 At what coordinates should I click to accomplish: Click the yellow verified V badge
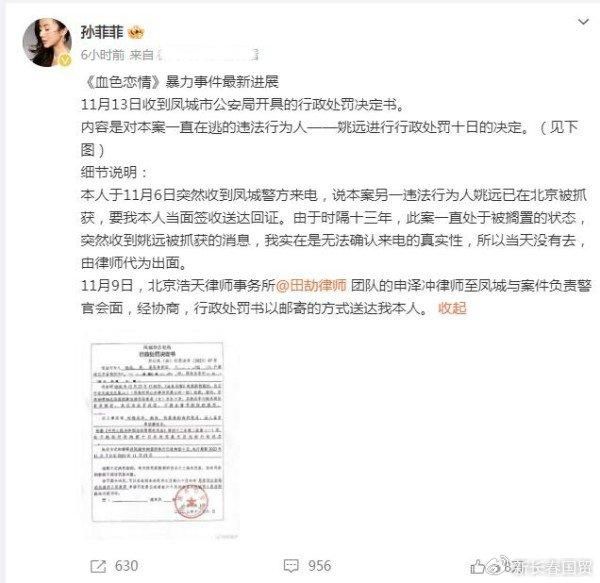65,59
